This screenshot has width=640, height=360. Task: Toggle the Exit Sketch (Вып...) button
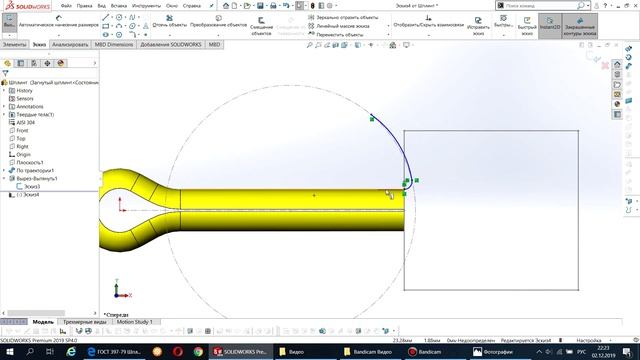(9, 23)
